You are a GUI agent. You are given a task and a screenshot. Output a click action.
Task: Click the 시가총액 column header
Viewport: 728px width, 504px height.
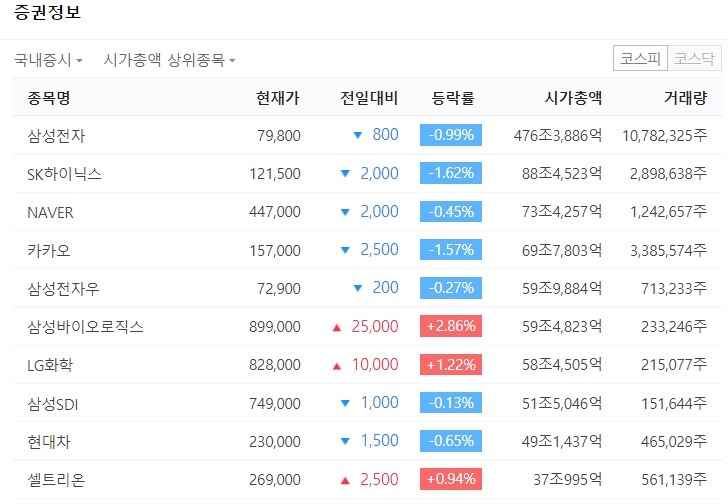coord(573,97)
